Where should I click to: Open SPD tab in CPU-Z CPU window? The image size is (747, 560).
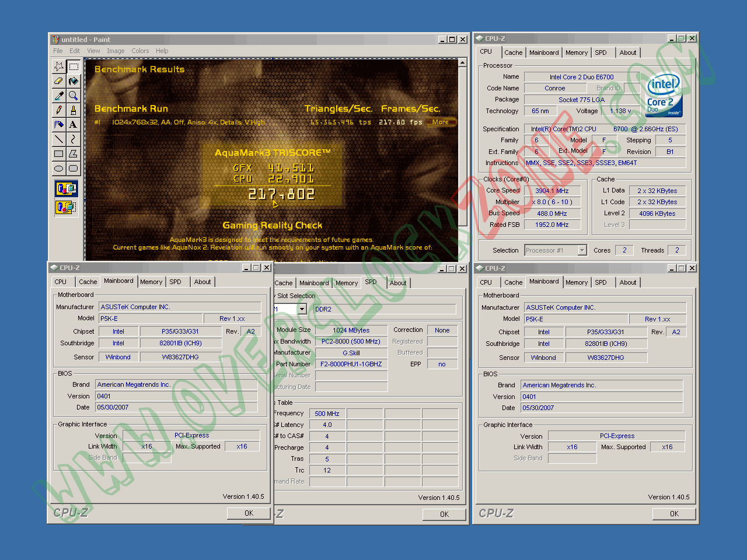[601, 52]
